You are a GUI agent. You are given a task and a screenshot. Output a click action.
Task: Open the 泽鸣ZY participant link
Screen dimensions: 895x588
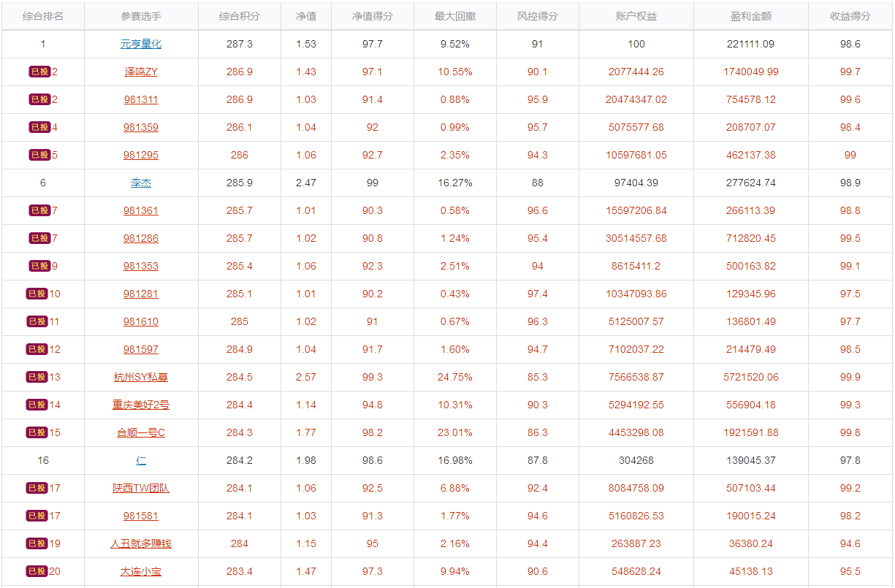[141, 72]
